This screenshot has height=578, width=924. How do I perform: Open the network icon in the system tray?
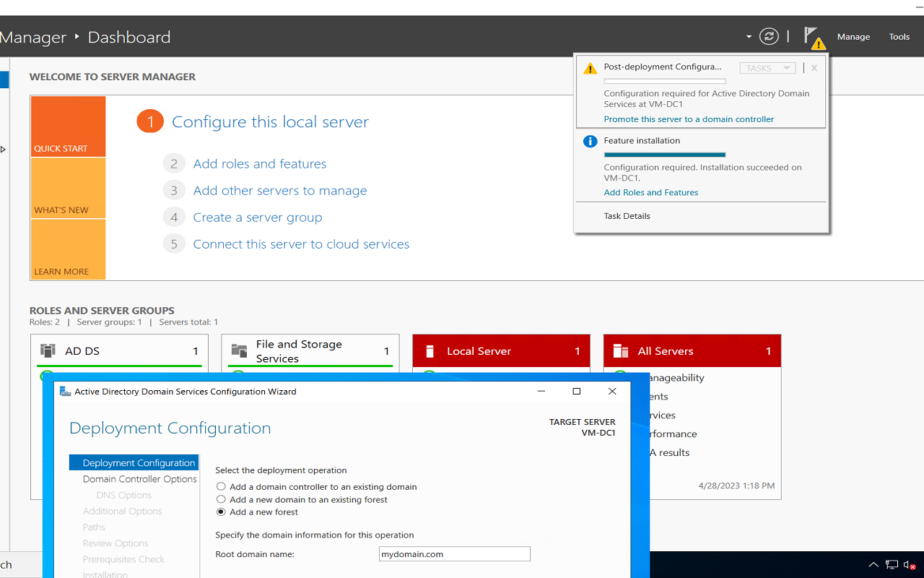pos(892,565)
